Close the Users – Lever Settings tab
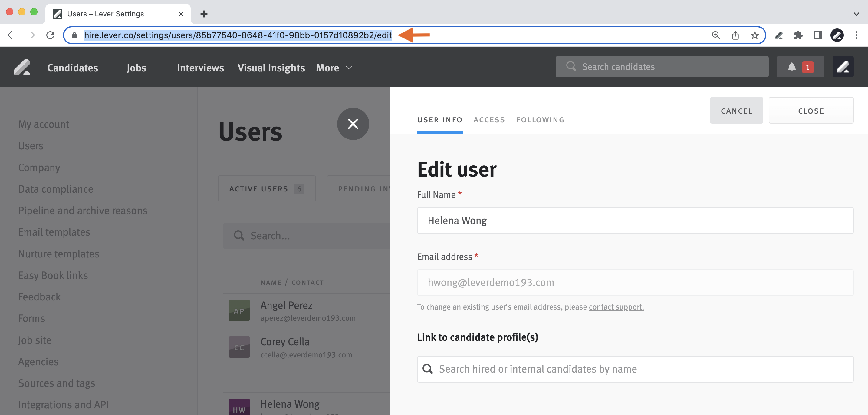Image resolution: width=868 pixels, height=415 pixels. pyautogui.click(x=181, y=14)
